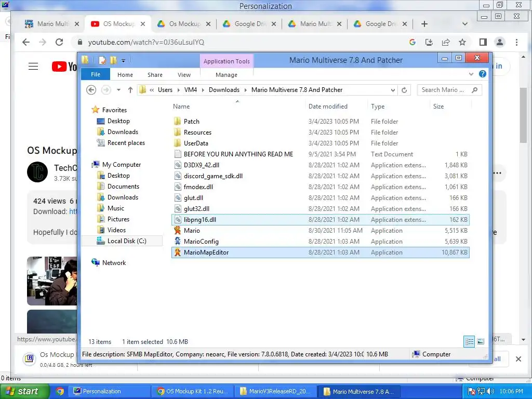
Task: Open the File tab in Explorer ribbon
Action: [x=96, y=74]
